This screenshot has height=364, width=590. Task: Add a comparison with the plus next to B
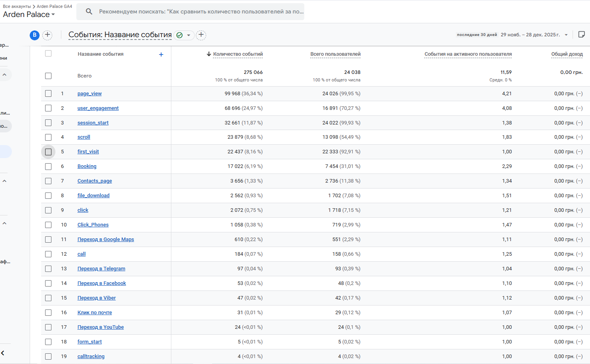click(47, 35)
